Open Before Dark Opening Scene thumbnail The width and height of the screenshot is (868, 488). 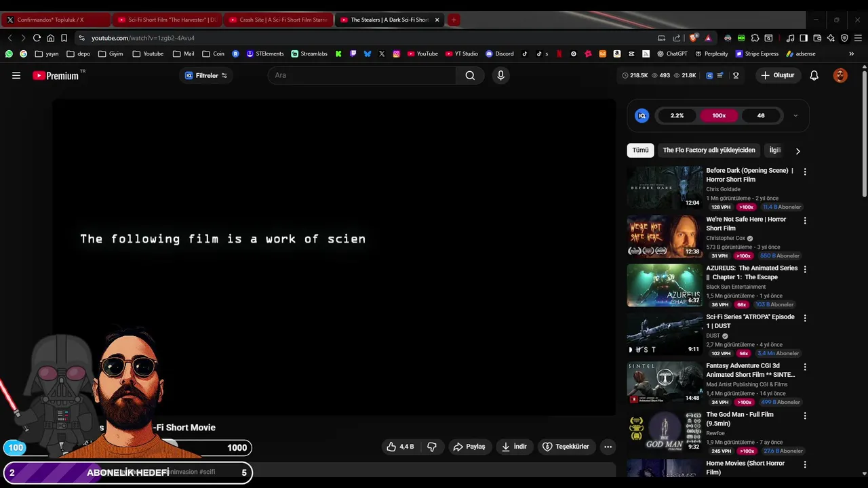(665, 188)
